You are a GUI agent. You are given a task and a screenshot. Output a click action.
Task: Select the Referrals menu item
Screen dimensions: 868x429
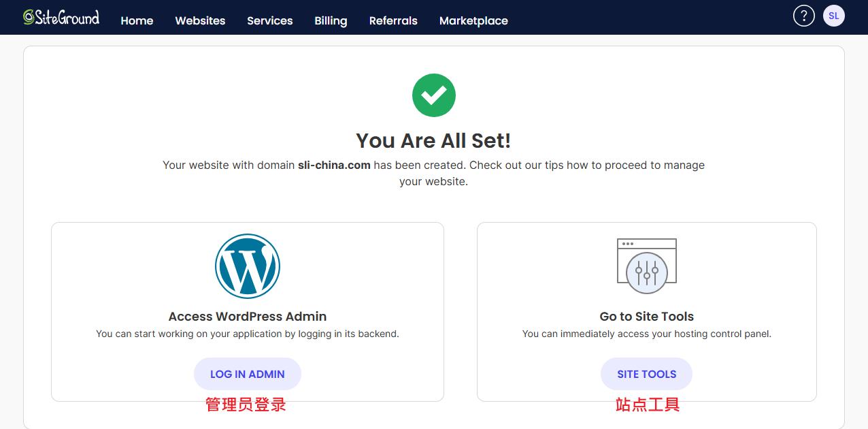393,20
